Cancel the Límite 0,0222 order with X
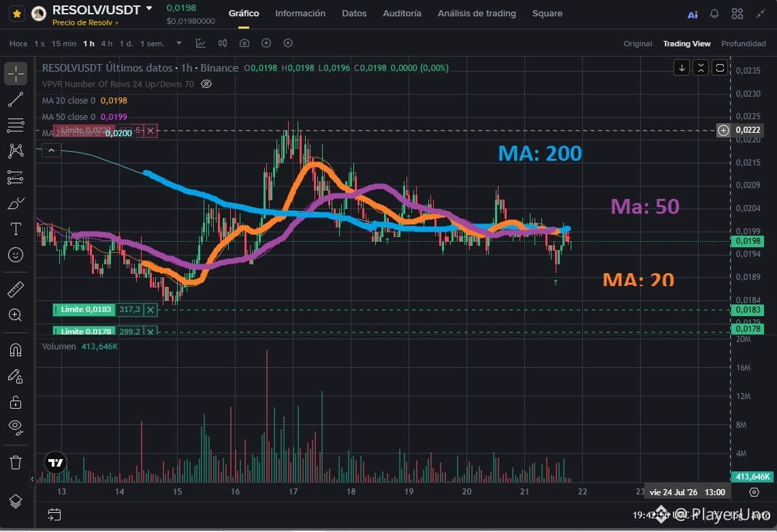 coord(150,131)
